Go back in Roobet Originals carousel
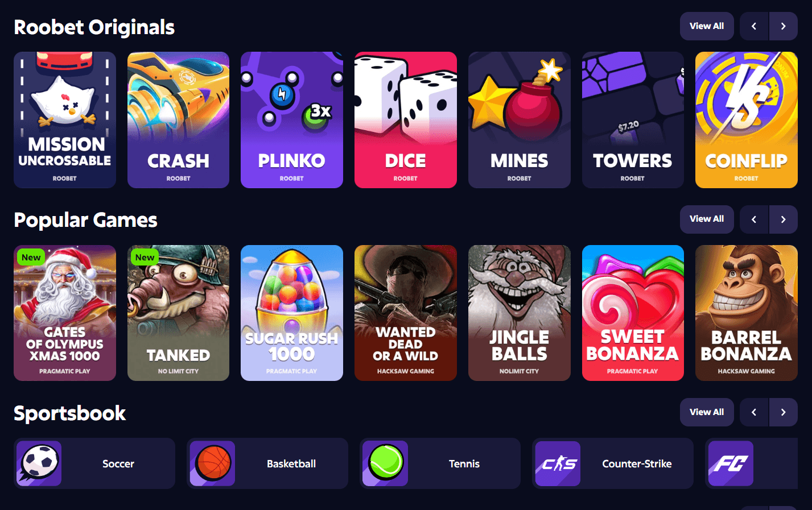812x510 pixels. pyautogui.click(x=754, y=26)
